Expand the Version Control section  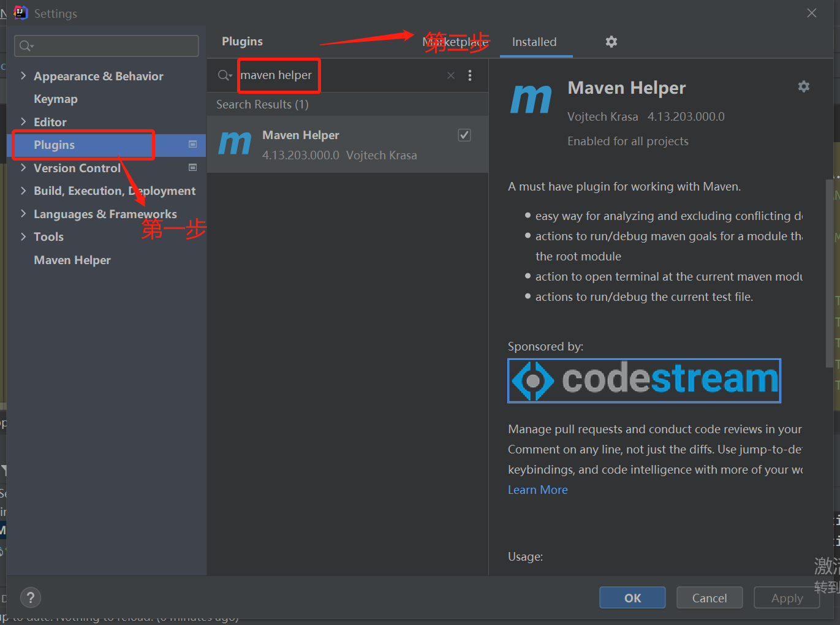click(23, 168)
